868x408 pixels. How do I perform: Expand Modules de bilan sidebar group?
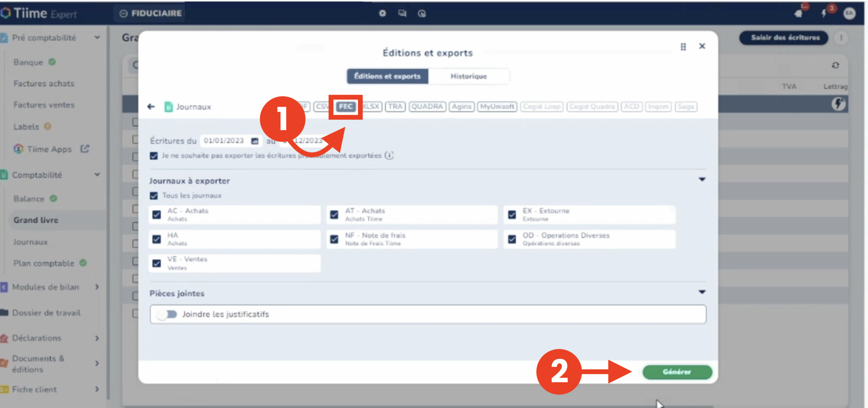[97, 287]
